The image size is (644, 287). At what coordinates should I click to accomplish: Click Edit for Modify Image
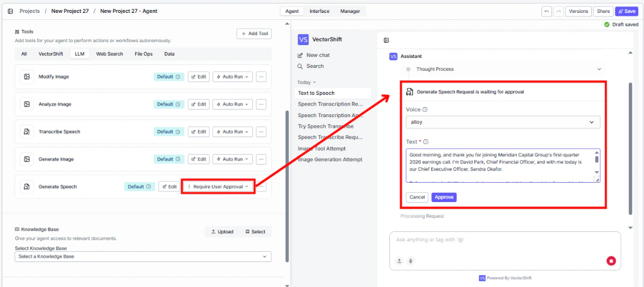click(x=199, y=77)
